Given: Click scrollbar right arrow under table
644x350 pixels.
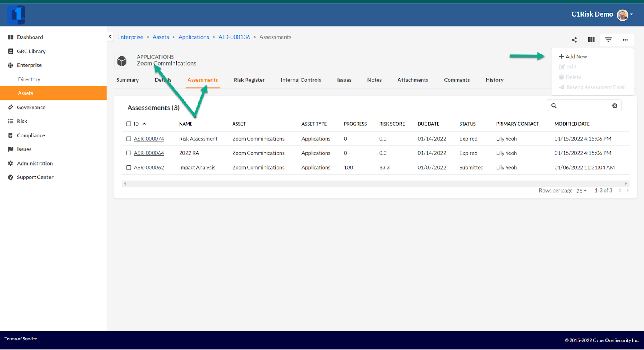Looking at the screenshot, I should [x=626, y=184].
